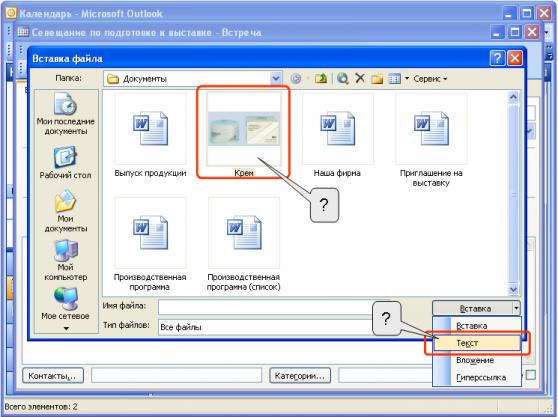Click Категории button in meeting window
Viewport: 558px width, 417px height.
[300, 376]
